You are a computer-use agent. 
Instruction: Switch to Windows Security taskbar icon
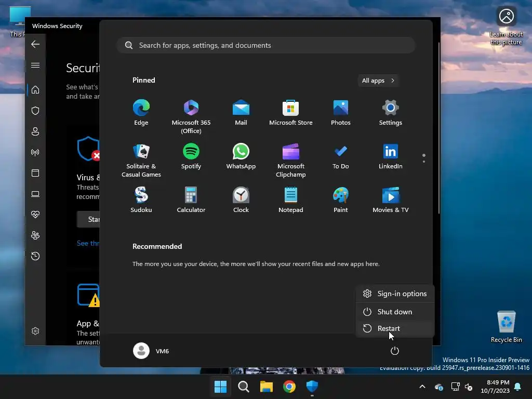coord(312,387)
